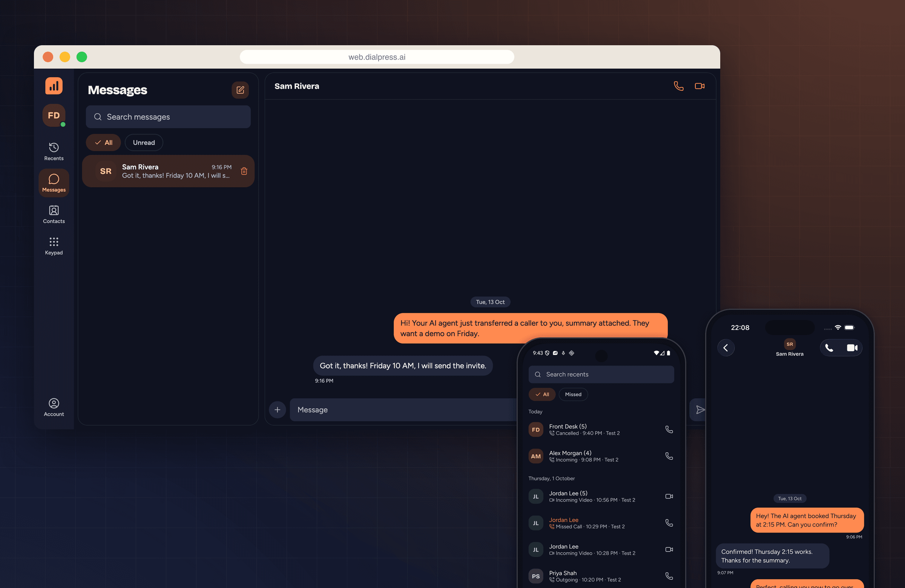
Task: Click the 'Got it, thanks! Friday 10 AM' bubble
Action: (403, 366)
